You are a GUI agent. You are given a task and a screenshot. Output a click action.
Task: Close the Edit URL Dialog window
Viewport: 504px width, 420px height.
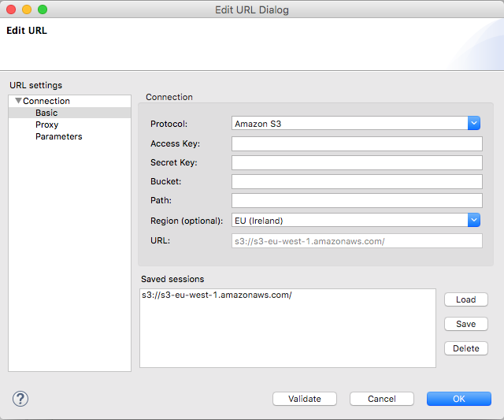pos(10,9)
